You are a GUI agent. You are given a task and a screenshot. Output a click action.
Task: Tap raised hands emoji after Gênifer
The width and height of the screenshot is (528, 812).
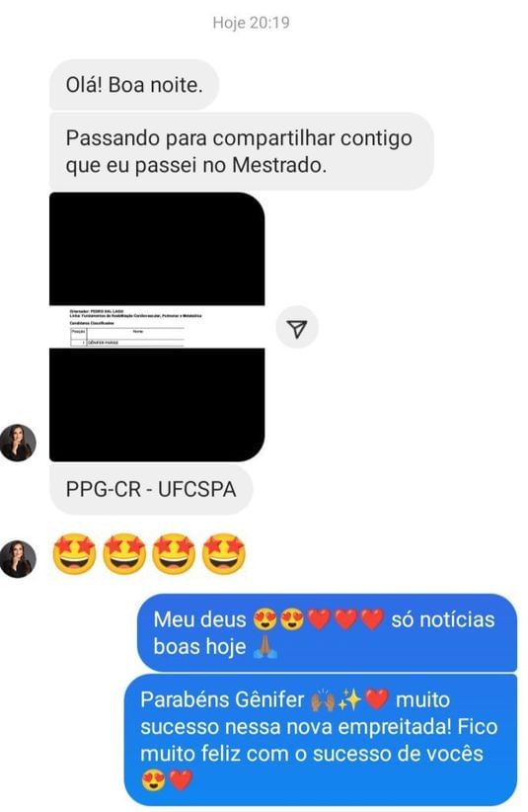pos(323,700)
